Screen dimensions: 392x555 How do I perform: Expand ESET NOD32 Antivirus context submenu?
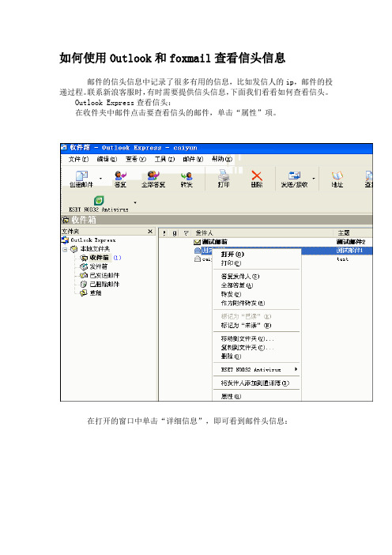pos(257,369)
